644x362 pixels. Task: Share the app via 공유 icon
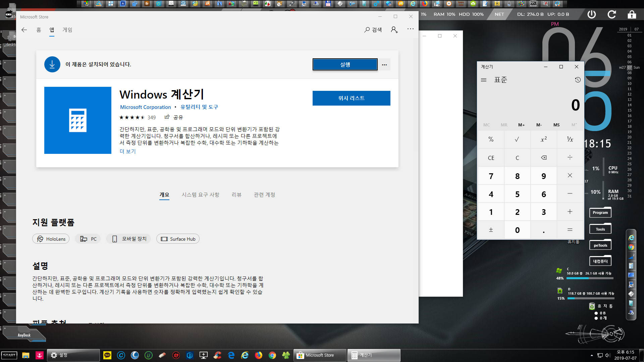[x=174, y=117]
